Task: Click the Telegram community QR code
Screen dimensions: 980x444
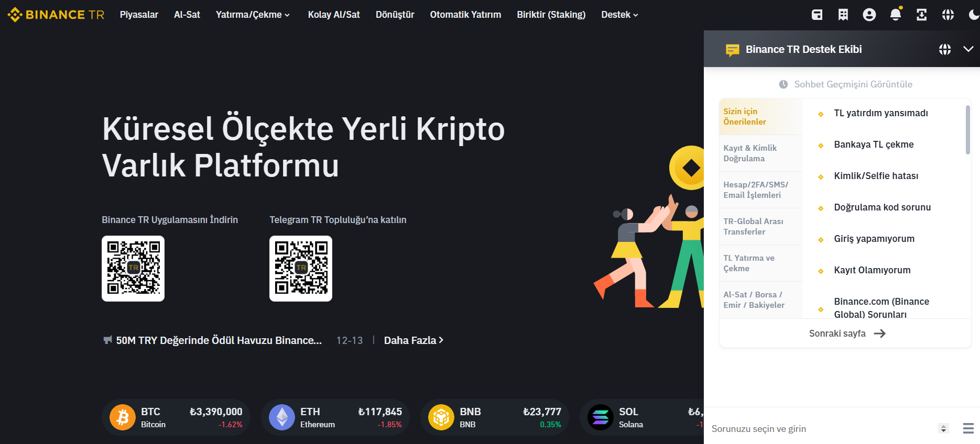Action: [301, 269]
